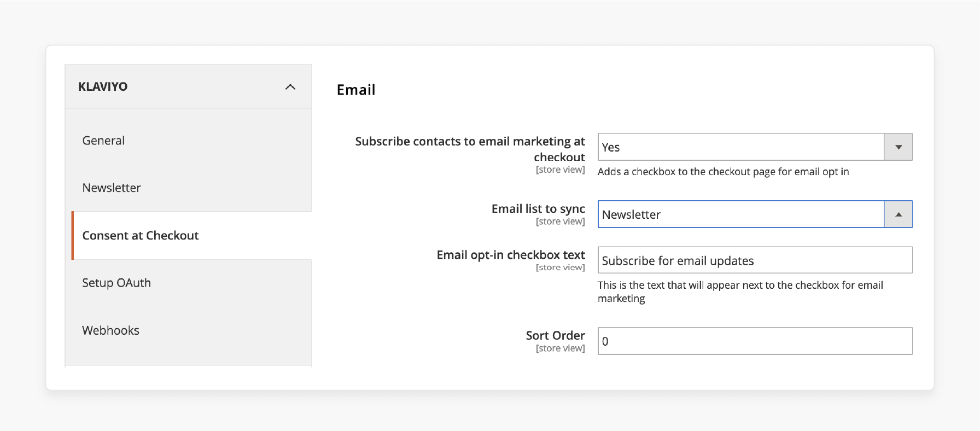The height and width of the screenshot is (431, 980).
Task: Click the Email section heading
Action: (x=356, y=90)
